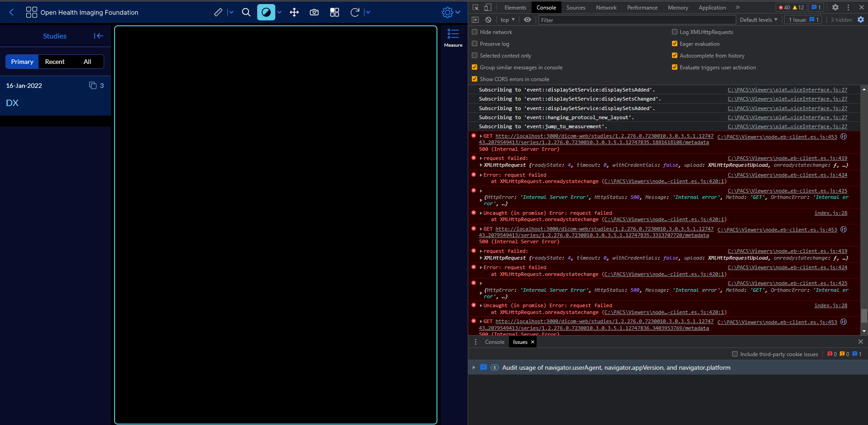Switch to the Sources tab
868x425 pixels.
coord(576,7)
